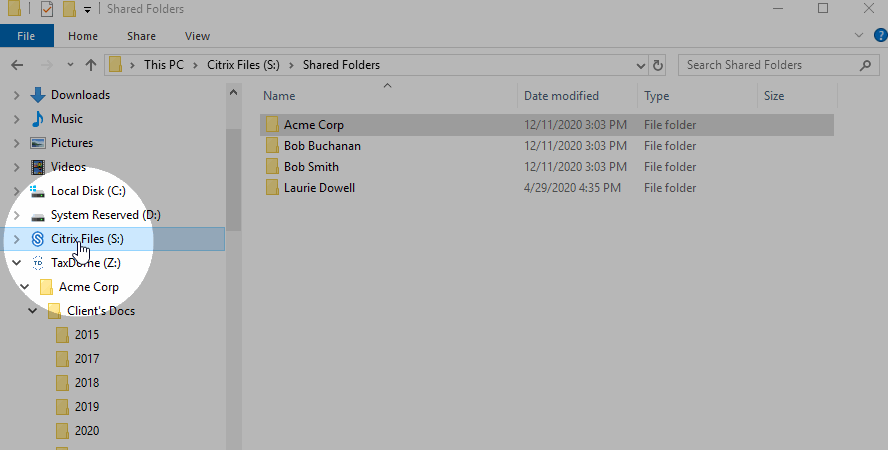Expand the Citrix Files (S:) tree node
The width and height of the screenshot is (888, 450).
click(x=16, y=239)
